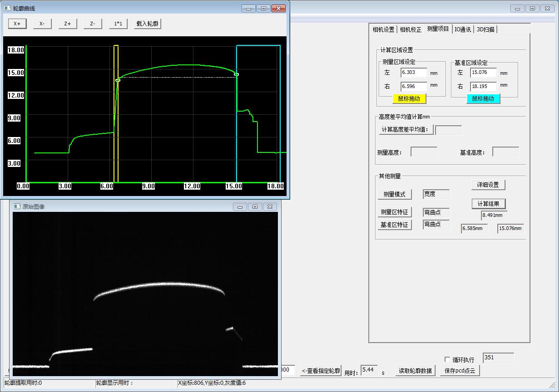The height and width of the screenshot is (392, 559).
Task: Edit the measurement region left value field
Action: [x=413, y=73]
